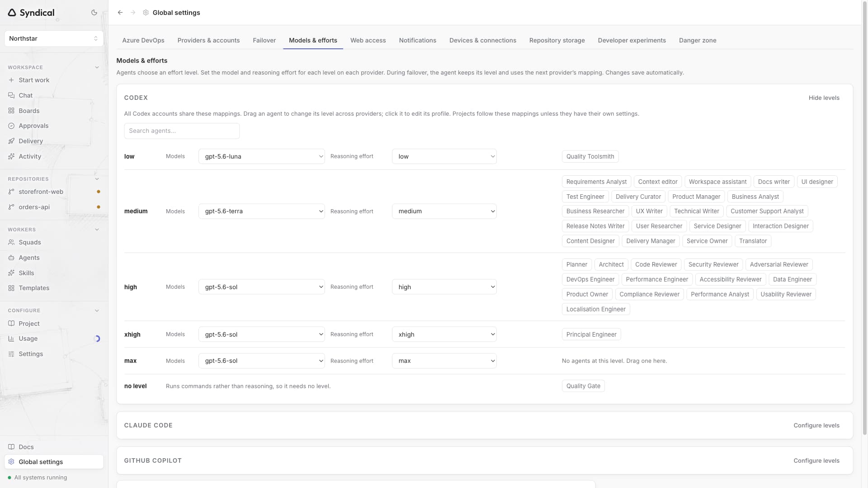
Task: Open Squads people icon
Action: pos(11,242)
